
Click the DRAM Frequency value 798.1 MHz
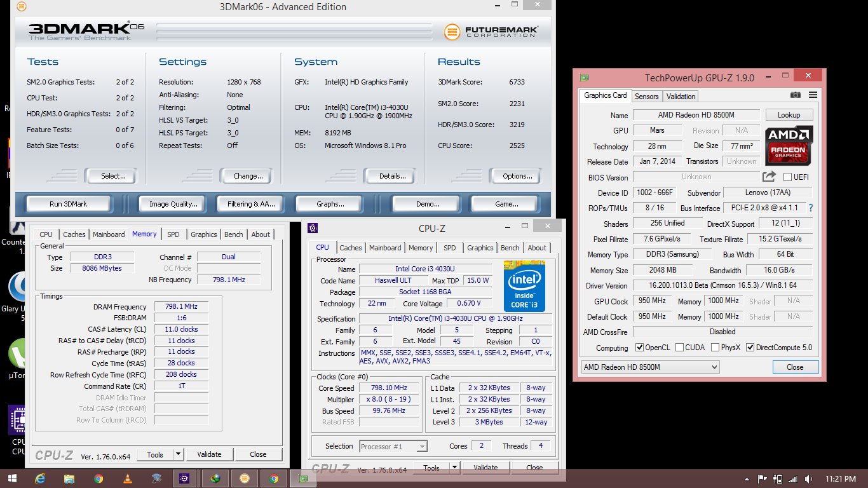(x=181, y=306)
